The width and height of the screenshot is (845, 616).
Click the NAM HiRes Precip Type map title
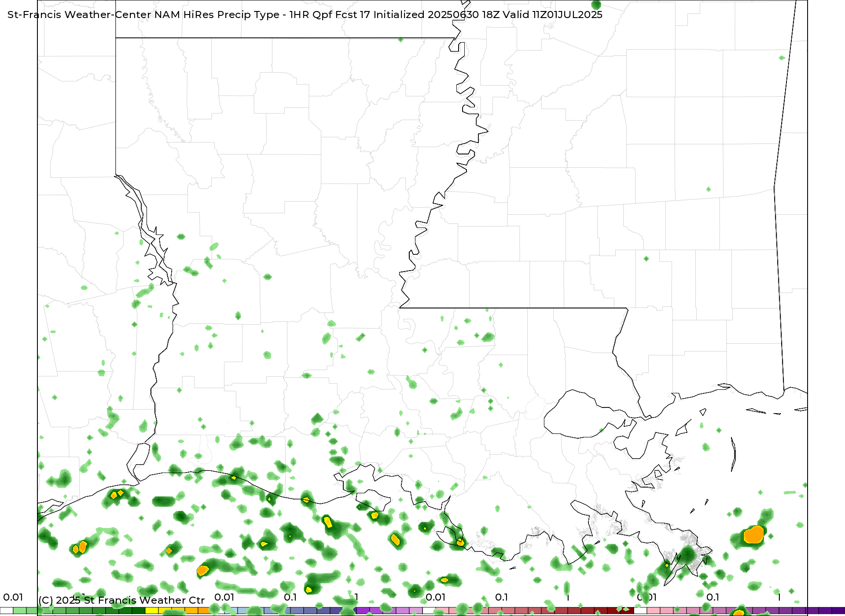click(305, 15)
